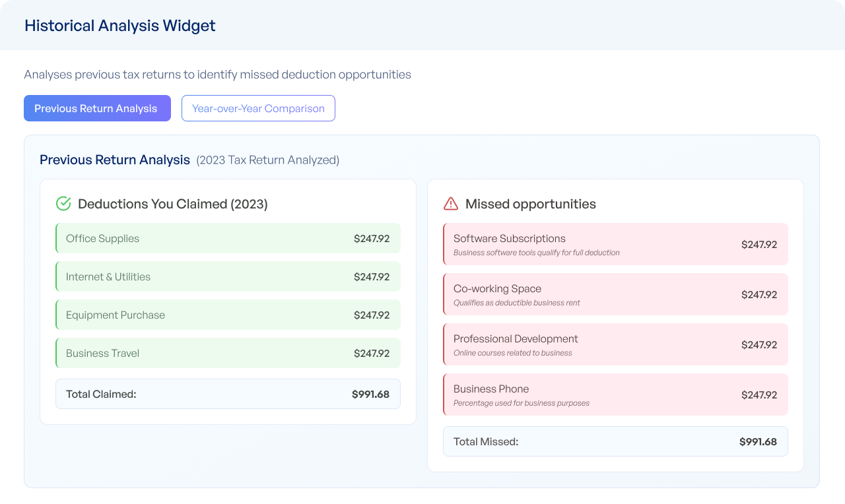Click the Deductions You Claimed (2023) heading
845x504 pixels.
point(173,204)
